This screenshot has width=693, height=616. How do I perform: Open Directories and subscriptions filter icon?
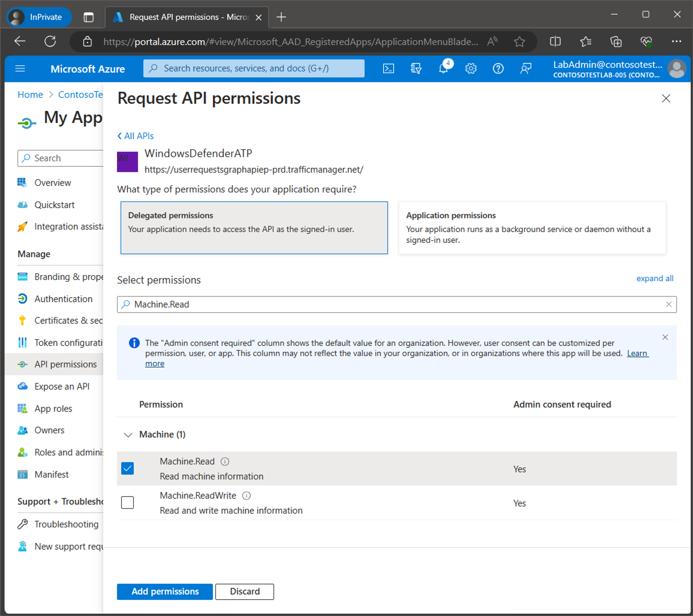(416, 69)
